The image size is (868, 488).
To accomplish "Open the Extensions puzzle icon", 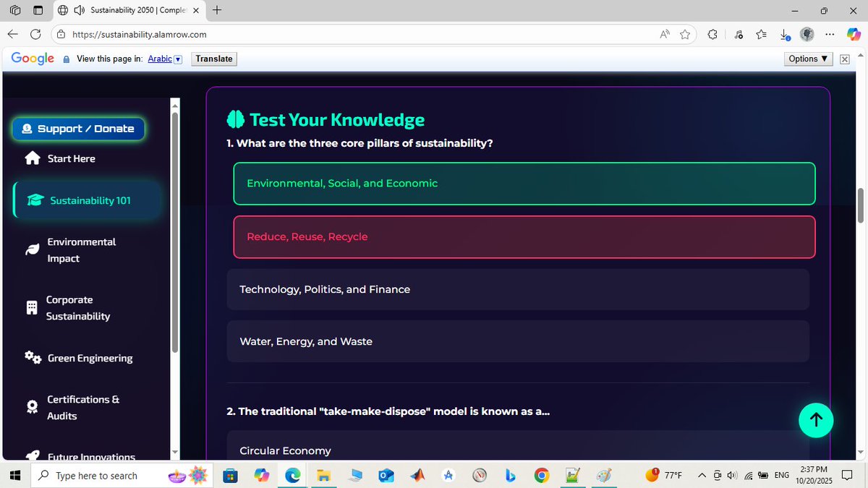I will 712,34.
